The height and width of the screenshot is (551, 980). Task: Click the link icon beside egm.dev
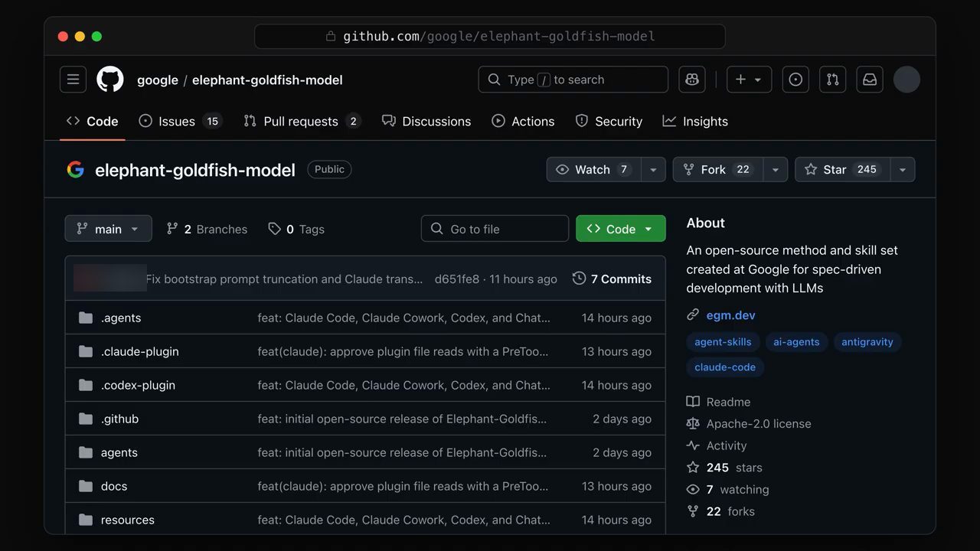tap(693, 315)
